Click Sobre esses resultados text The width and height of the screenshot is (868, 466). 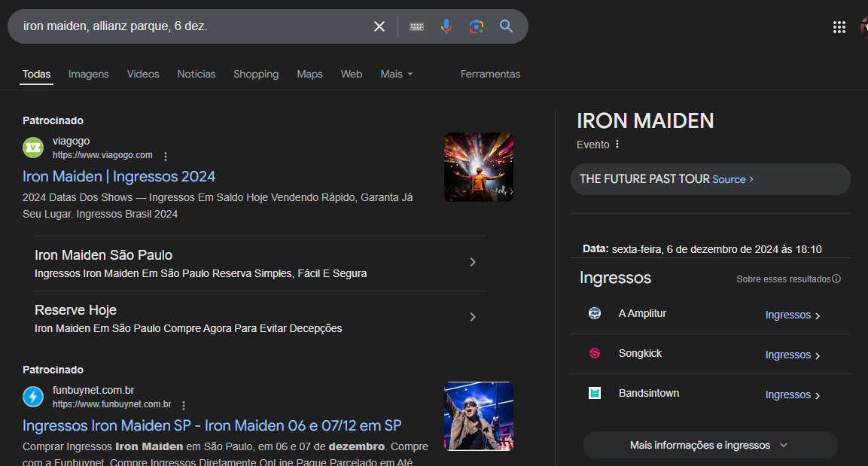(783, 279)
